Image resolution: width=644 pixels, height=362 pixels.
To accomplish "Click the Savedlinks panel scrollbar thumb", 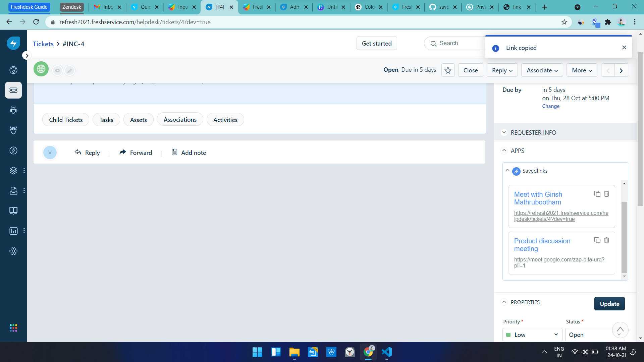I will (624, 238).
